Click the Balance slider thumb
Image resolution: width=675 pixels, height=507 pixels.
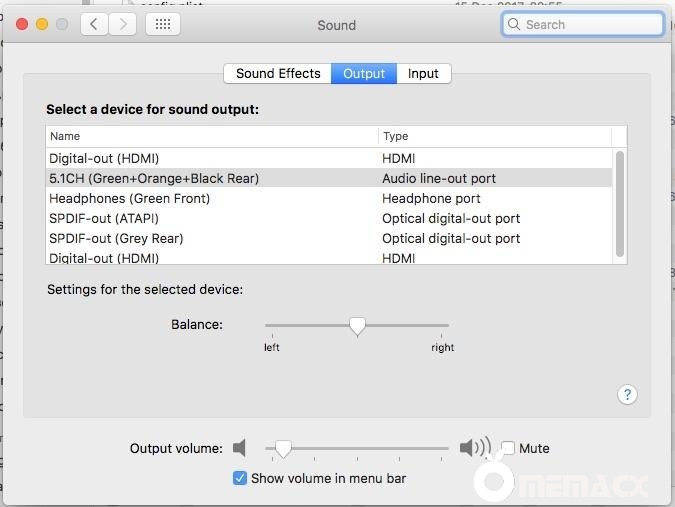click(357, 325)
